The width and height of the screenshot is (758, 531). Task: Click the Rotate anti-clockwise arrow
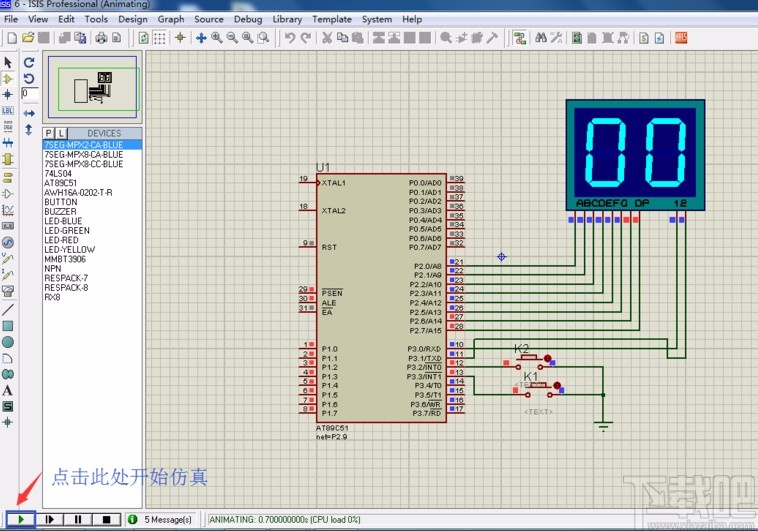tap(29, 78)
